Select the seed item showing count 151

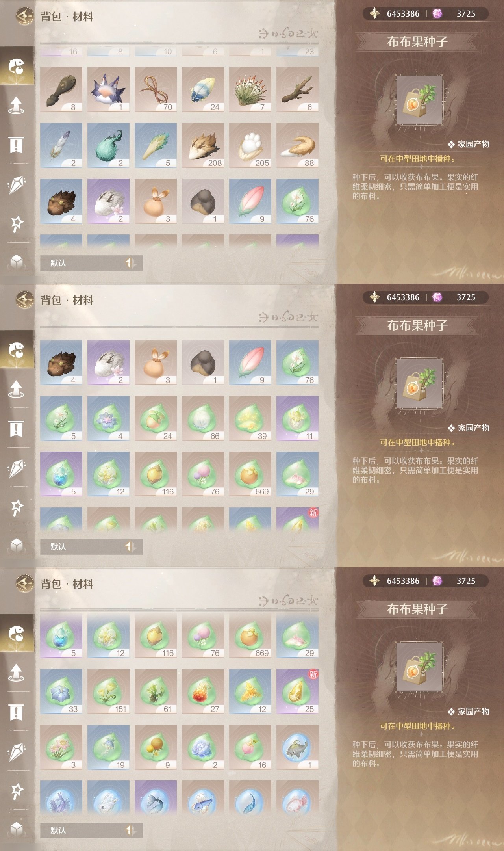pyautogui.click(x=108, y=691)
